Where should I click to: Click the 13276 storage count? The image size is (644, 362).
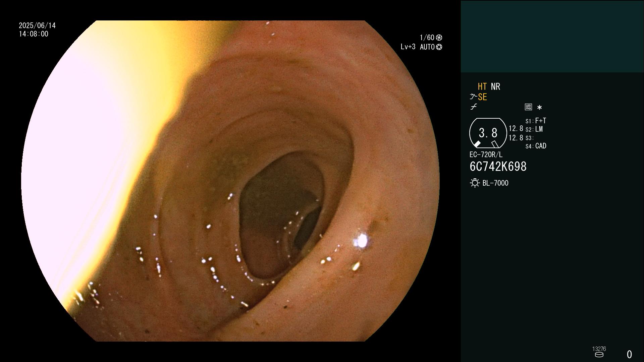tap(599, 349)
